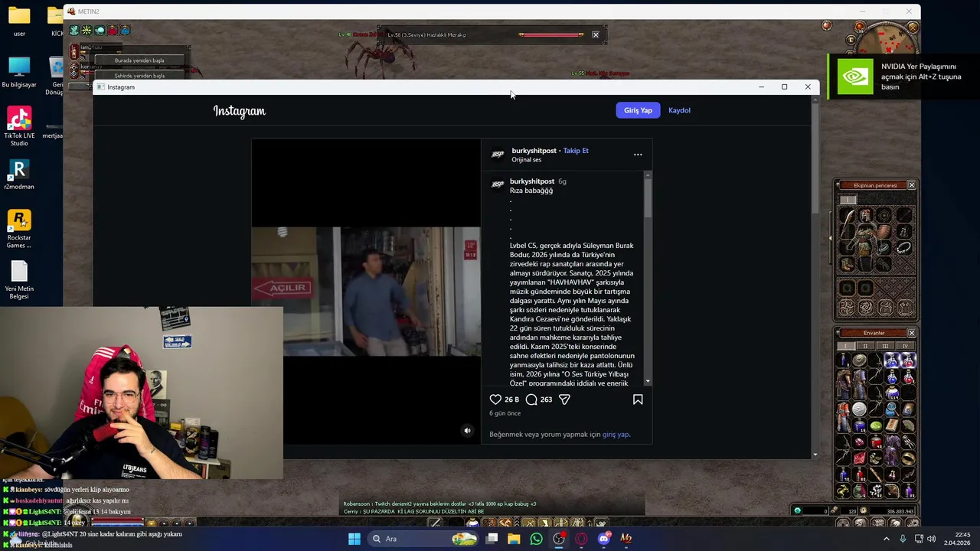The height and width of the screenshot is (551, 980).
Task: Save the post with the bookmark icon
Action: click(x=638, y=399)
